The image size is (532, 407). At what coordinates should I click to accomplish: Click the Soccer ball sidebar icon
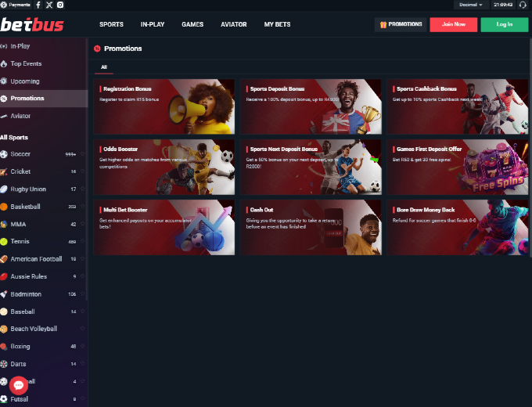pyautogui.click(x=4, y=154)
